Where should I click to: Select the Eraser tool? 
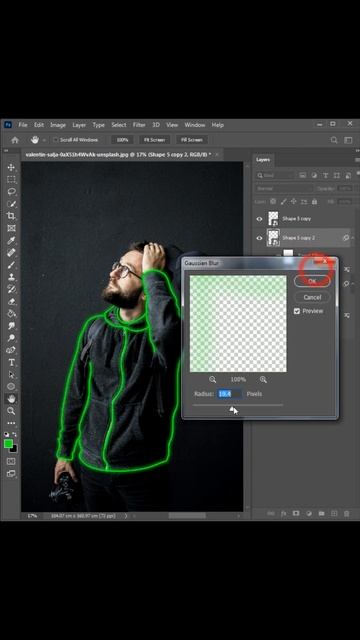11,301
